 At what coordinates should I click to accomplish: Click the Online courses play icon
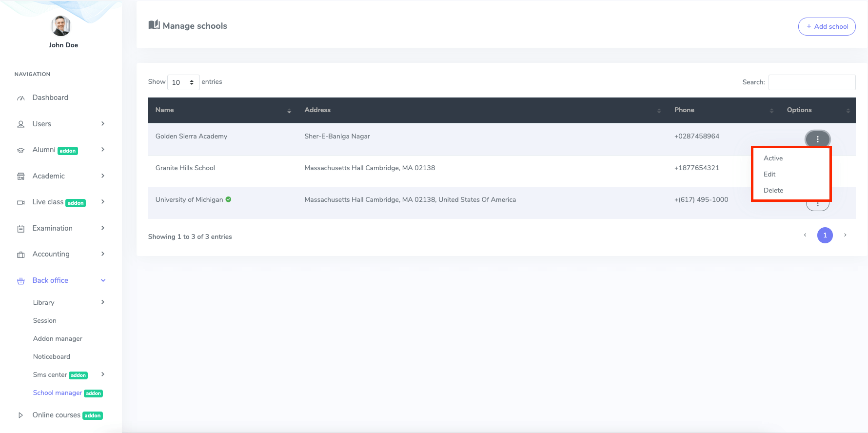[x=20, y=415]
